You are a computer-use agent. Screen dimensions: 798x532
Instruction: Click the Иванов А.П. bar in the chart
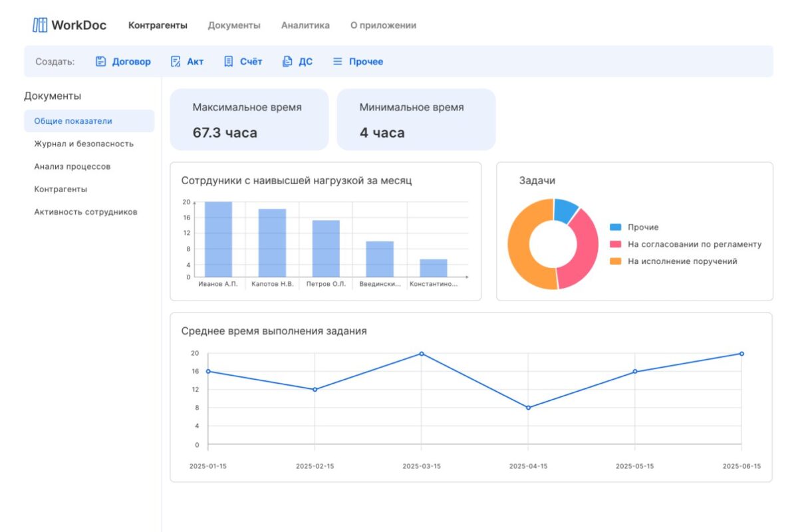(x=218, y=239)
